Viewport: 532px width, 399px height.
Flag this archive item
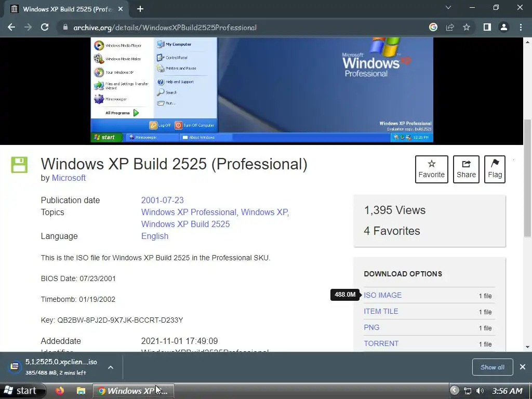495,169
